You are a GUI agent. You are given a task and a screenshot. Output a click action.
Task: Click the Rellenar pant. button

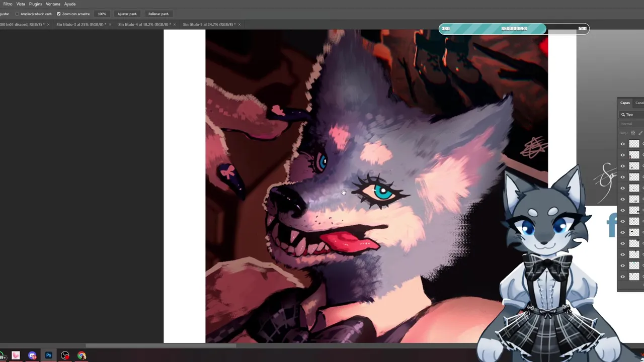point(158,14)
